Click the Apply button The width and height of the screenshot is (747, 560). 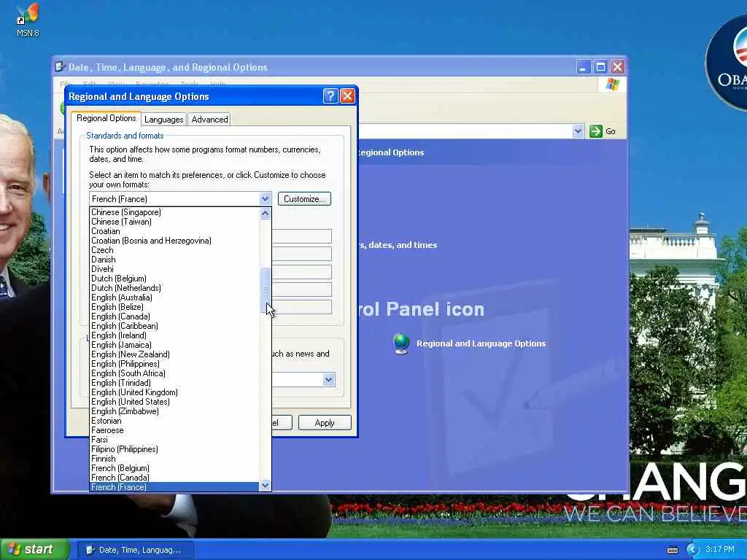[325, 423]
